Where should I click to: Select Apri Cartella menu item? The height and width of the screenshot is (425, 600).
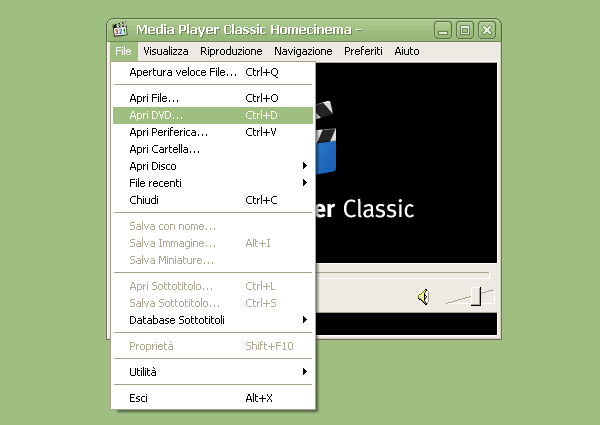pyautogui.click(x=165, y=149)
